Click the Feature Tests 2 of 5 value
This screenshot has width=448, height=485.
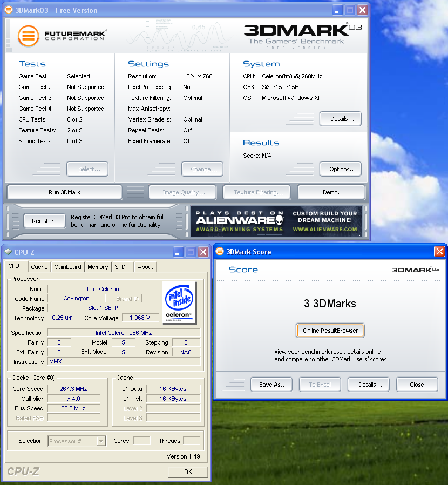(75, 131)
